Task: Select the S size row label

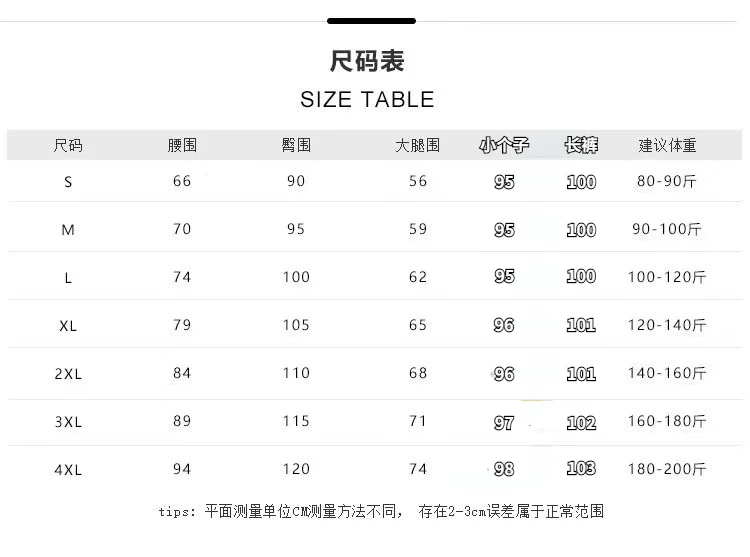Action: 68,182
